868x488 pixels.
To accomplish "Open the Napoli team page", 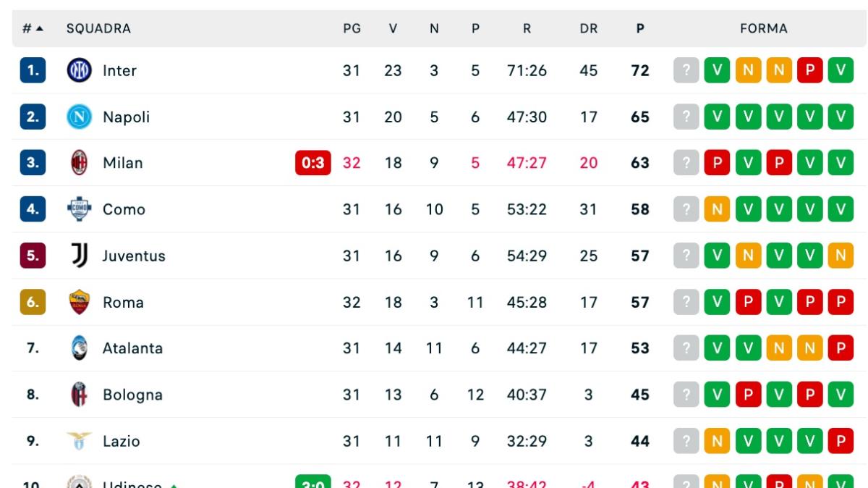I will (126, 117).
